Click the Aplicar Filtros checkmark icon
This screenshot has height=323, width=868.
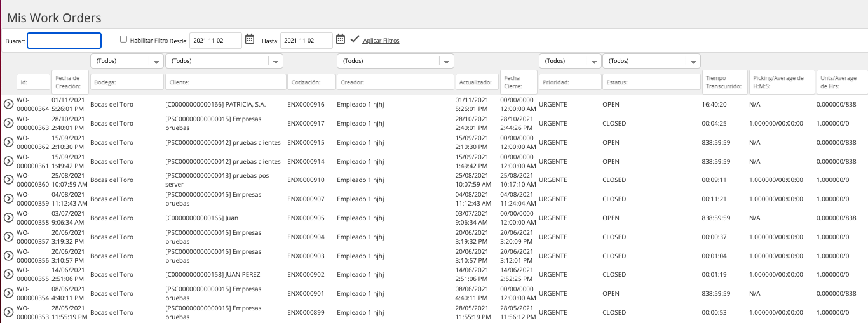(x=355, y=39)
